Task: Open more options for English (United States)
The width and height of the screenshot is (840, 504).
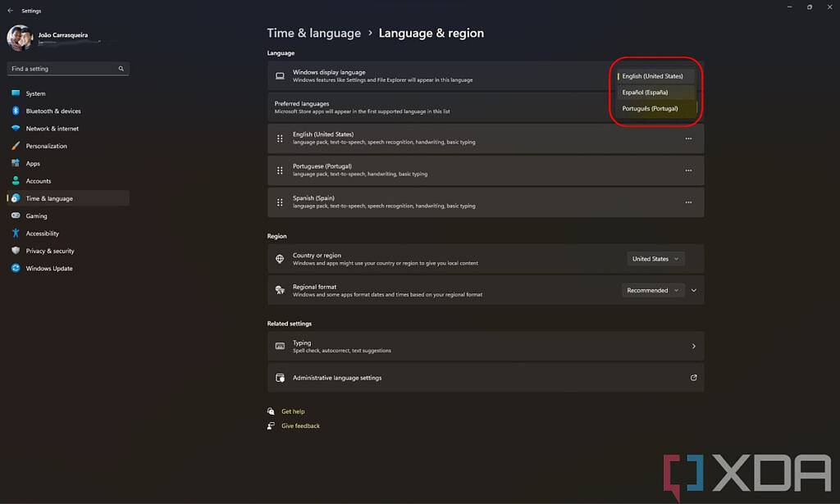Action: pyautogui.click(x=688, y=138)
